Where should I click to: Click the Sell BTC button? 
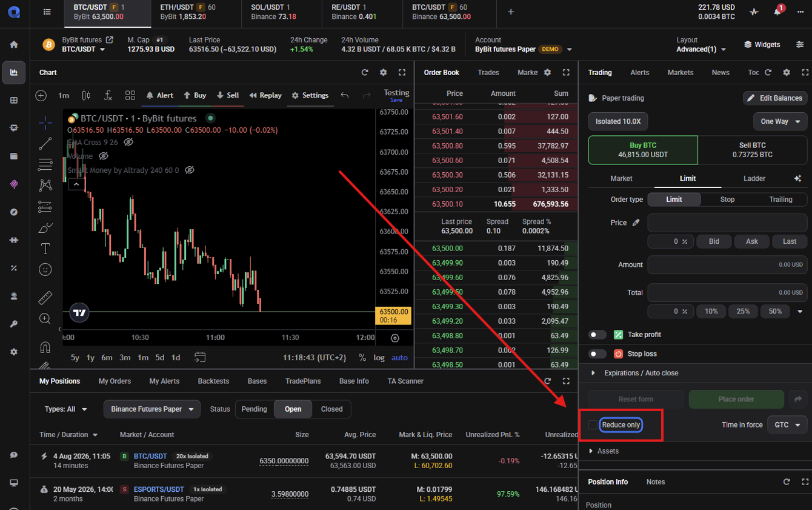coord(753,150)
